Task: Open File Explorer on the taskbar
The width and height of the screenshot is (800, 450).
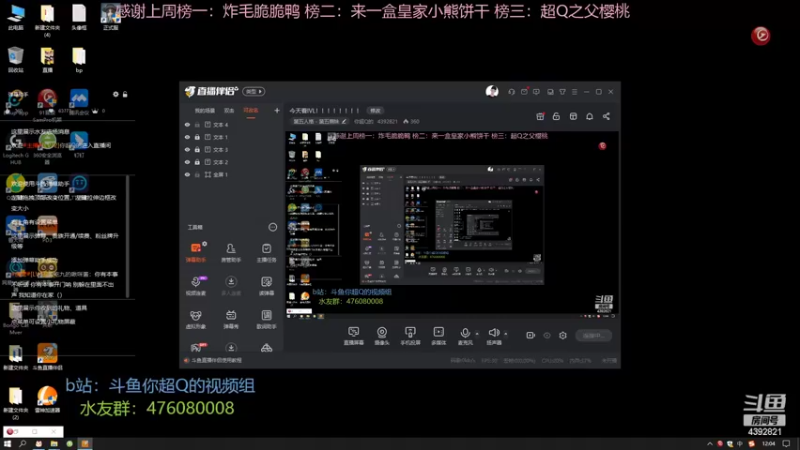Action: click(54, 444)
